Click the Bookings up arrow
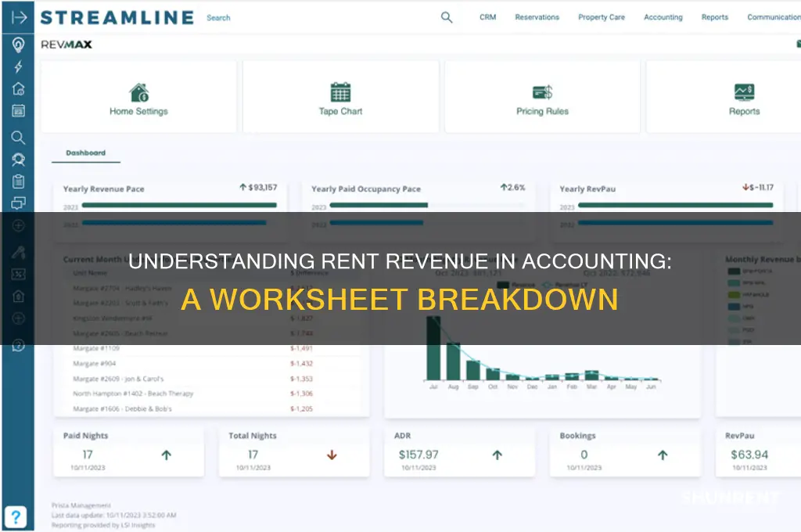The image size is (801, 532). coord(663,455)
